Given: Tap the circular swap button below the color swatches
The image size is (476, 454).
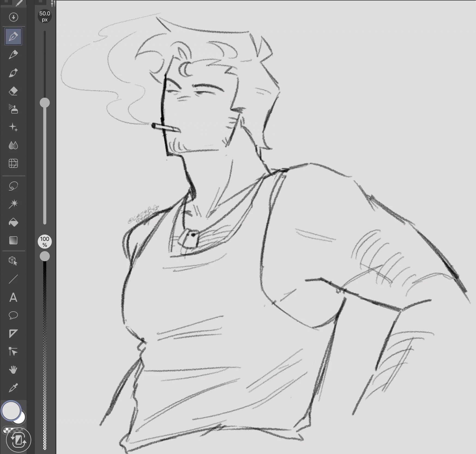Looking at the screenshot, I should 18,440.
